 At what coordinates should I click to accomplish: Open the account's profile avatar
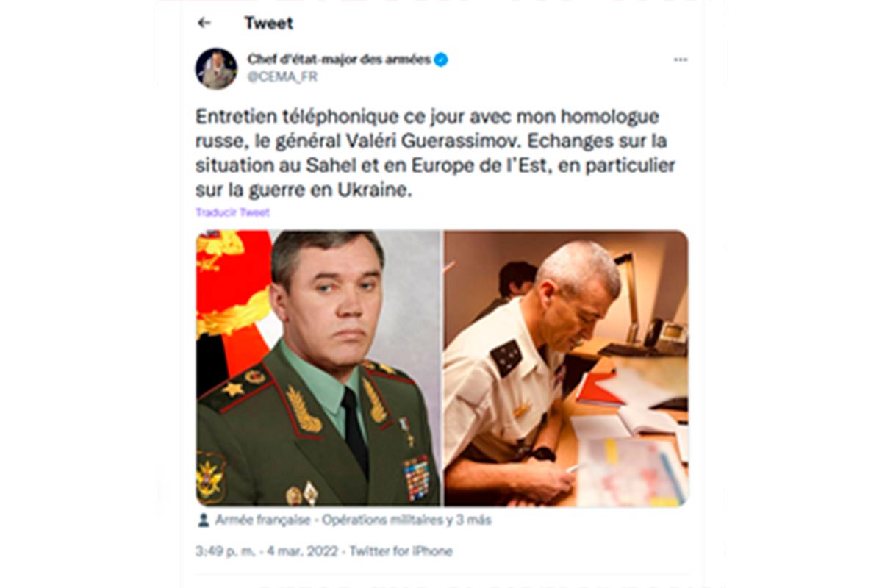click(216, 68)
